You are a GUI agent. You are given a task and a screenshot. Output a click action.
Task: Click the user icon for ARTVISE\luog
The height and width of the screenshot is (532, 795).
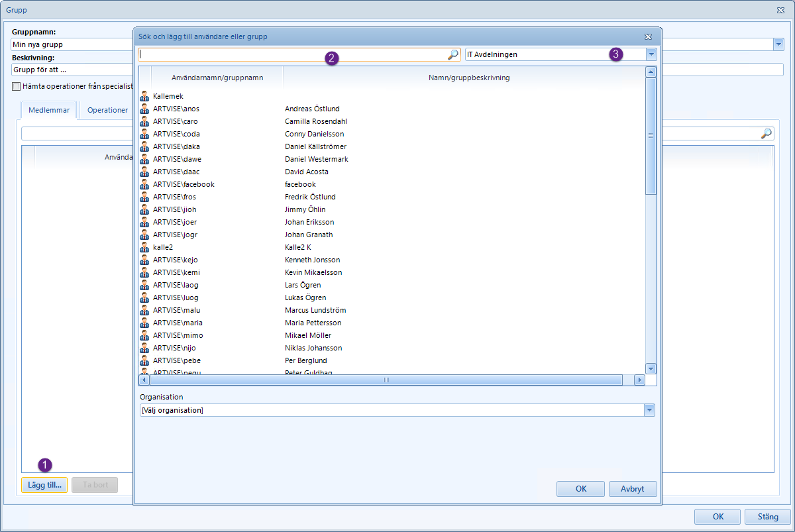[144, 298]
